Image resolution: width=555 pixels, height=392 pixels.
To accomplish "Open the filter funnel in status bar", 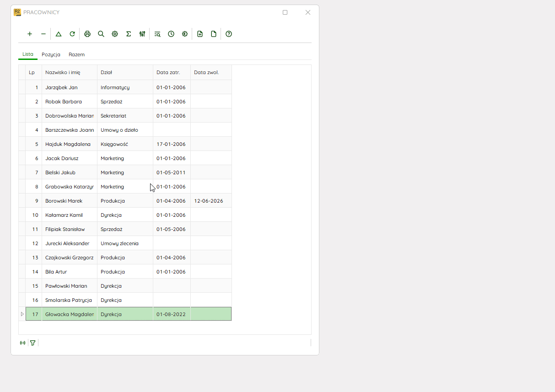I will pos(32,343).
